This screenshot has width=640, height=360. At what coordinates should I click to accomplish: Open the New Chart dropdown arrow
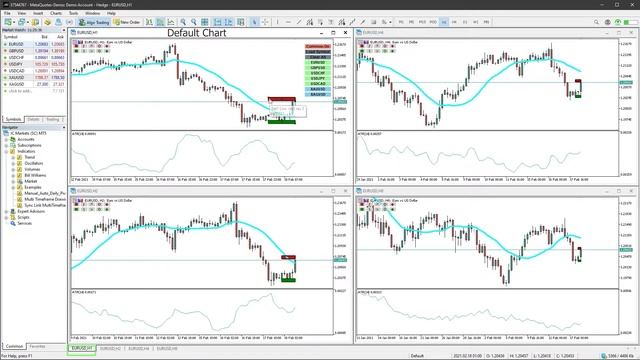pos(14,22)
